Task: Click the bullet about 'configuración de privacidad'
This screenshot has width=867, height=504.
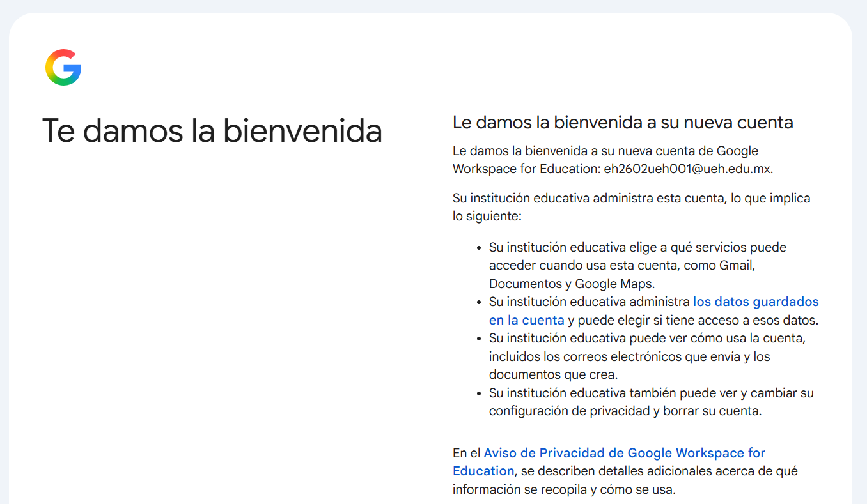Action: (x=652, y=402)
